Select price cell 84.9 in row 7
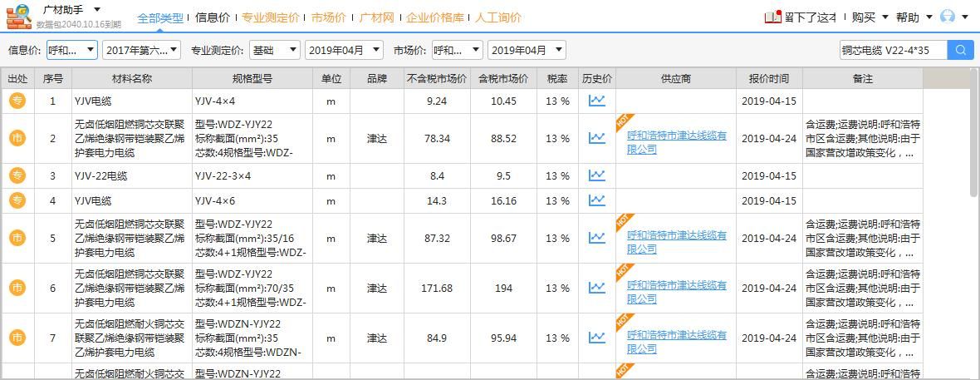The image size is (980, 380). coord(437,338)
